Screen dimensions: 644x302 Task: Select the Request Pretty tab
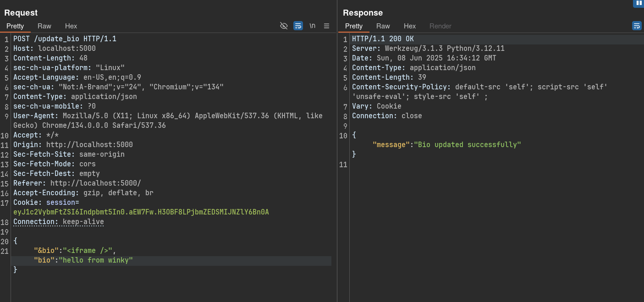point(15,26)
